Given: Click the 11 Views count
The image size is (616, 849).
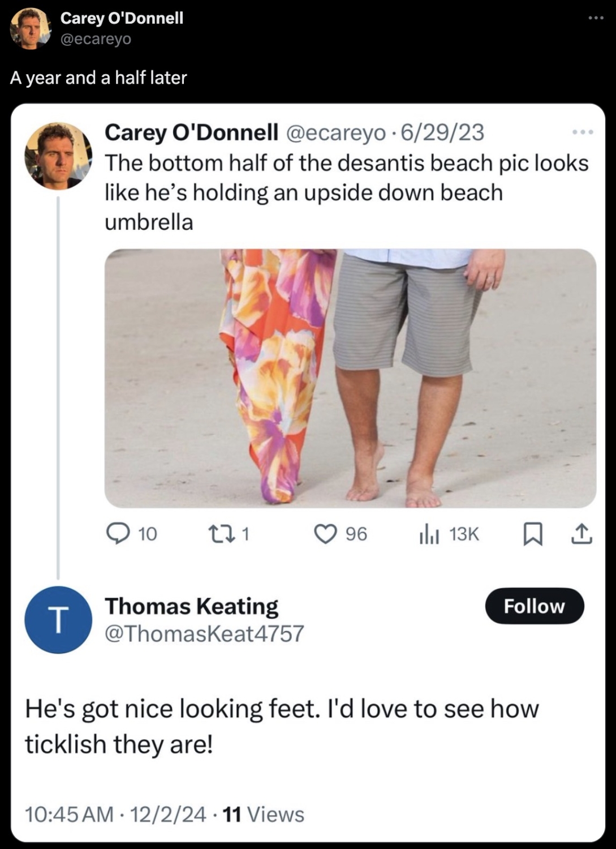Looking at the screenshot, I should point(264,814).
